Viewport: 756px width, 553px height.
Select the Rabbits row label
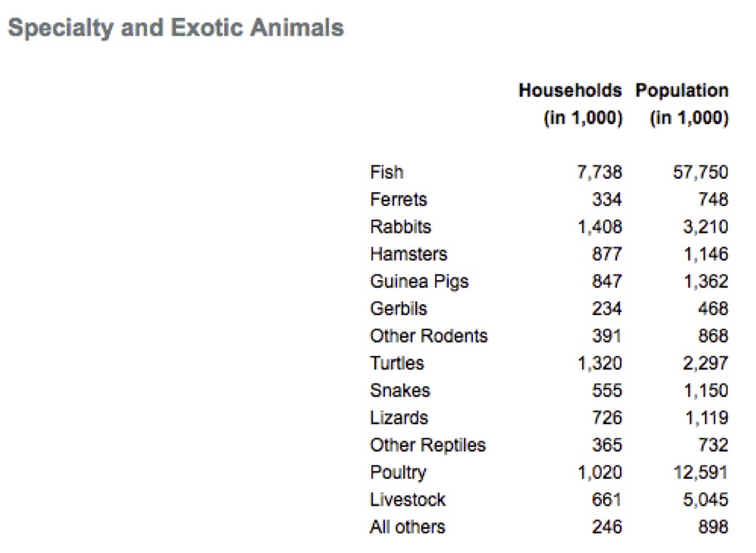[x=400, y=227]
